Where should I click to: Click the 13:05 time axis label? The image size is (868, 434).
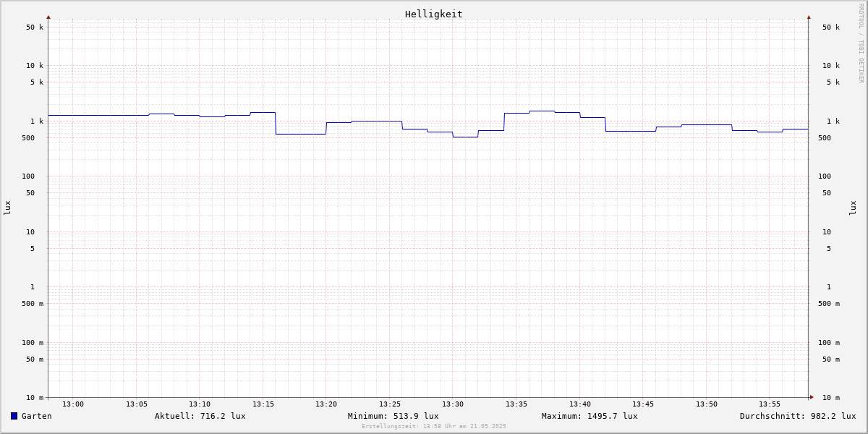[x=137, y=404]
